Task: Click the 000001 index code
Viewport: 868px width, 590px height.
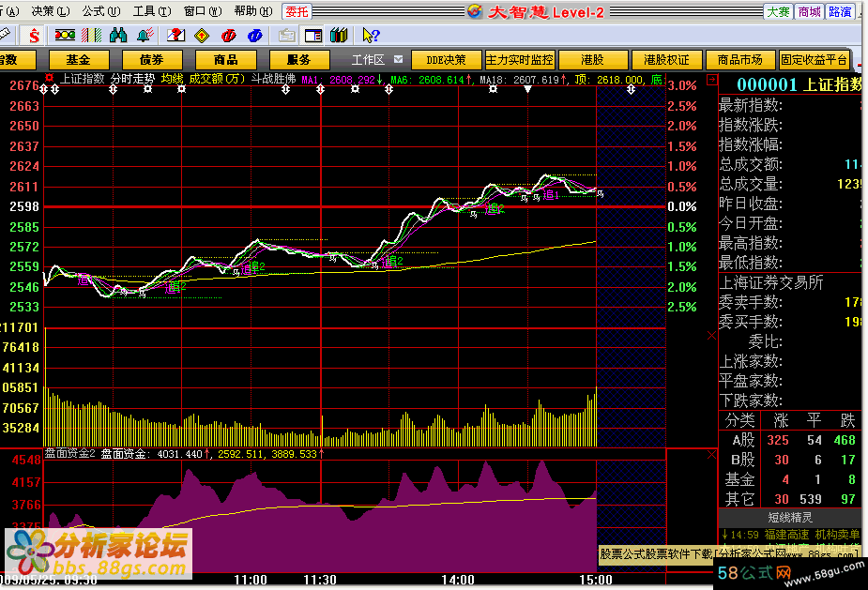Action: (x=768, y=84)
